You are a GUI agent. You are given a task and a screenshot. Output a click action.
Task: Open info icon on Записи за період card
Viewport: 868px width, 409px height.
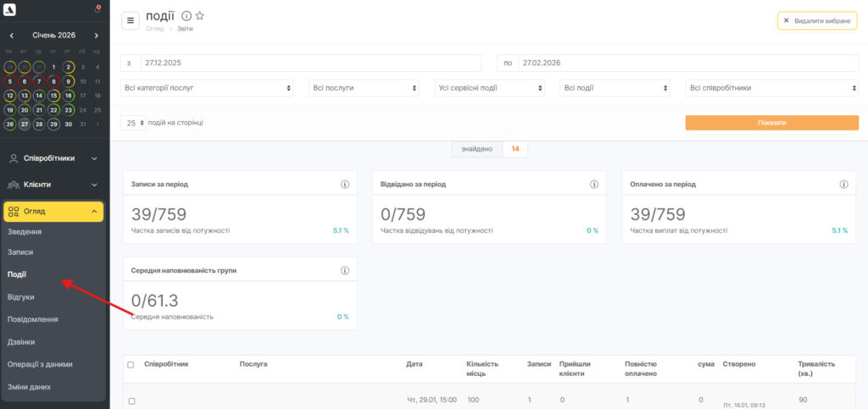click(x=345, y=184)
